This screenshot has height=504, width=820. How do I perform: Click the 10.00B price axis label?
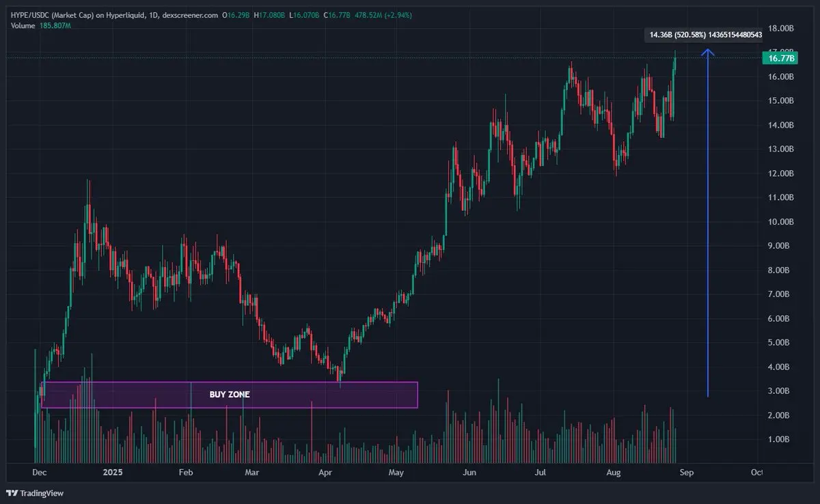pos(781,222)
